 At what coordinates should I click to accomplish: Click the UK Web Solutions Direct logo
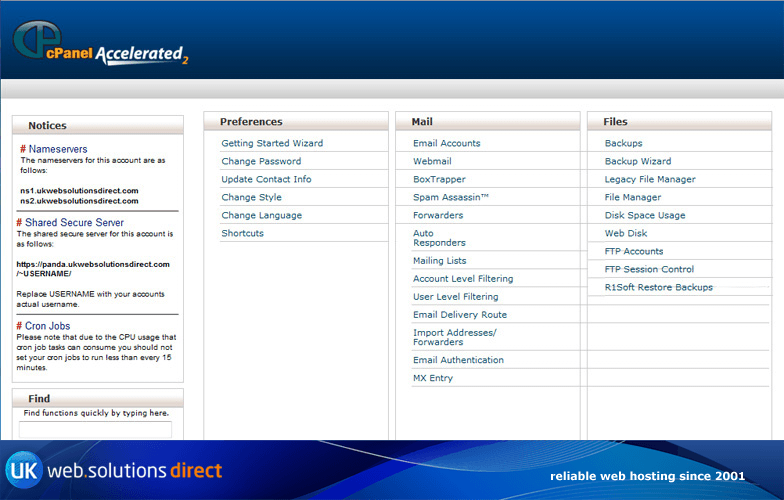click(114, 470)
